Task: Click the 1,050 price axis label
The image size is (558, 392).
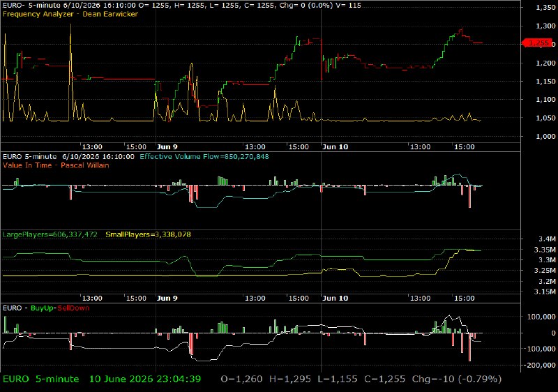Action: point(545,118)
